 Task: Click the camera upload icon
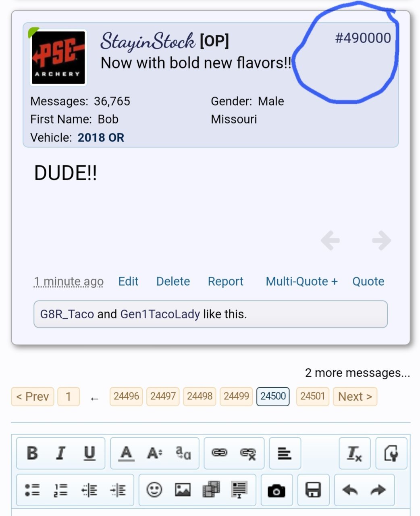pyautogui.click(x=277, y=490)
